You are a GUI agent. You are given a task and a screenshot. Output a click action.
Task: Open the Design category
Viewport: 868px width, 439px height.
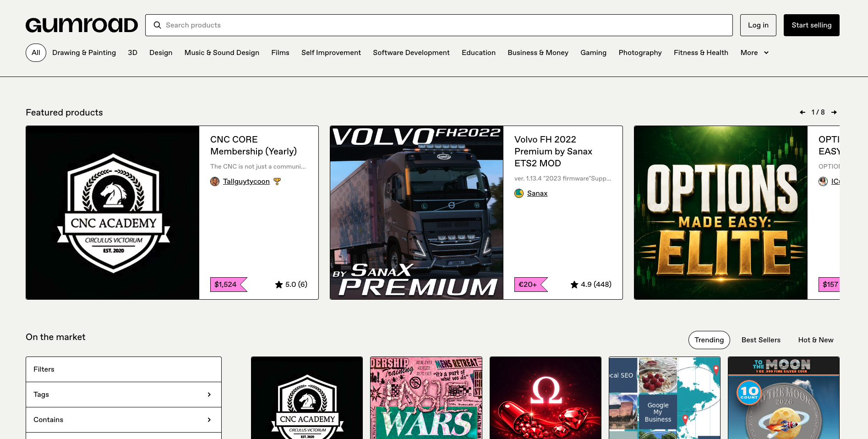pos(161,53)
